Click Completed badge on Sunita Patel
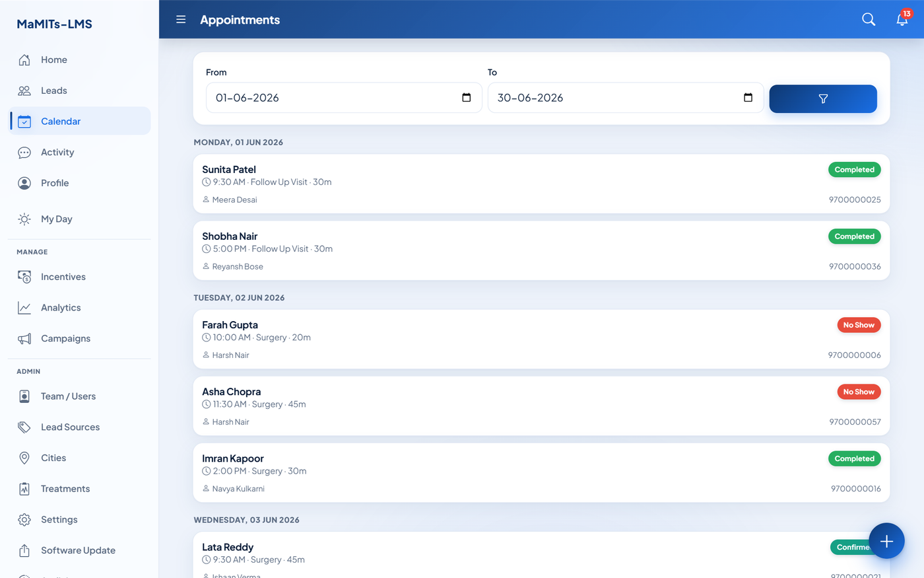Image resolution: width=924 pixels, height=578 pixels. 854,170
